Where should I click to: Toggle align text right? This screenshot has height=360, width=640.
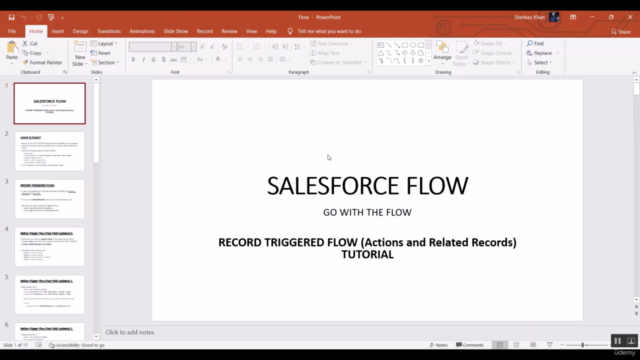260,60
